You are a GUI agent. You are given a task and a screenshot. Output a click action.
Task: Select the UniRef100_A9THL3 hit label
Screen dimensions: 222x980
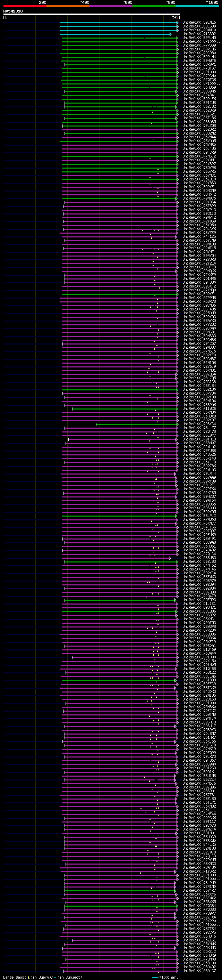coord(199,439)
